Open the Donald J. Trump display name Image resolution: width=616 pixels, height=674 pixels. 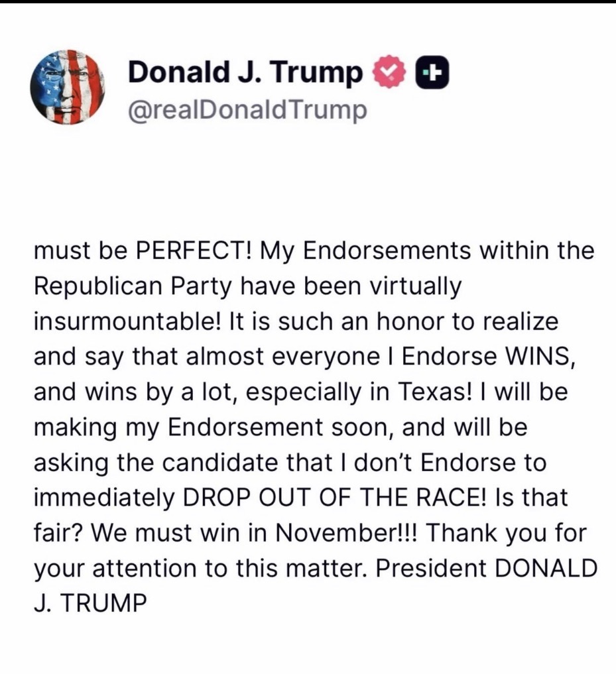pos(245,73)
